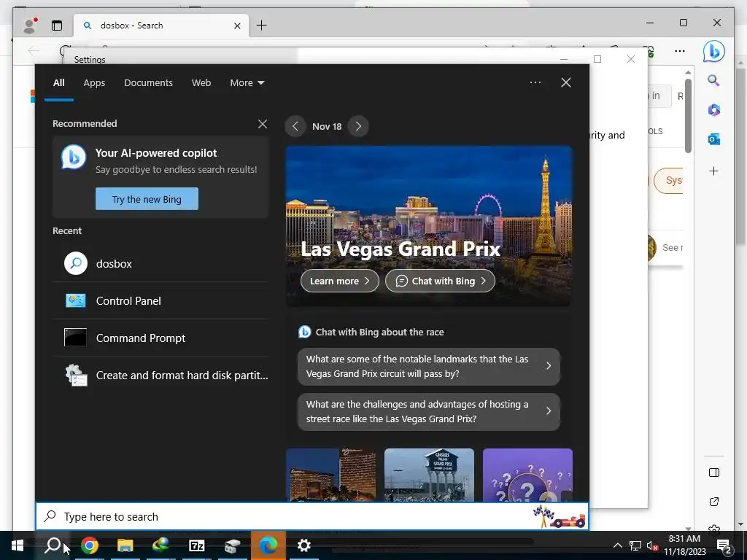
Task: Show hidden system tray icons
Action: pyautogui.click(x=617, y=545)
